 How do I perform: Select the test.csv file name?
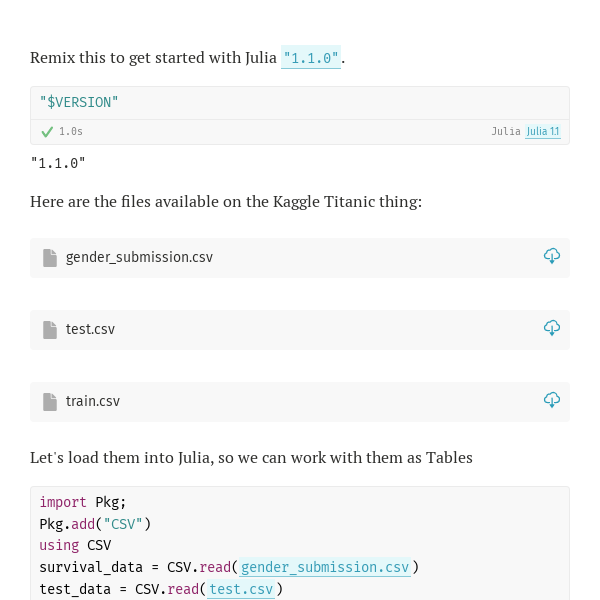[x=90, y=329]
